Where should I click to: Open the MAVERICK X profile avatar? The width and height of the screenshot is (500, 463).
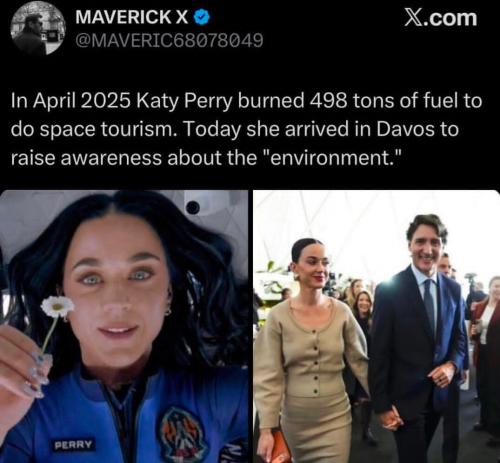pos(38,28)
